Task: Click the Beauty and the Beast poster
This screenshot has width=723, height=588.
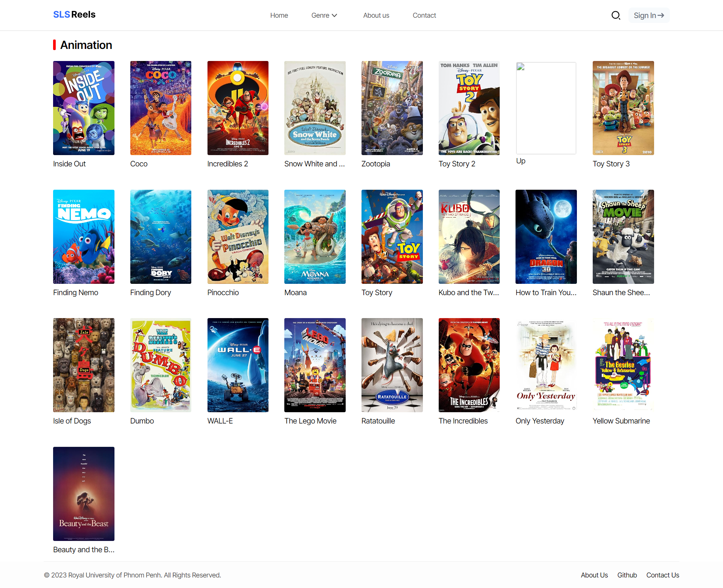Action: point(84,494)
